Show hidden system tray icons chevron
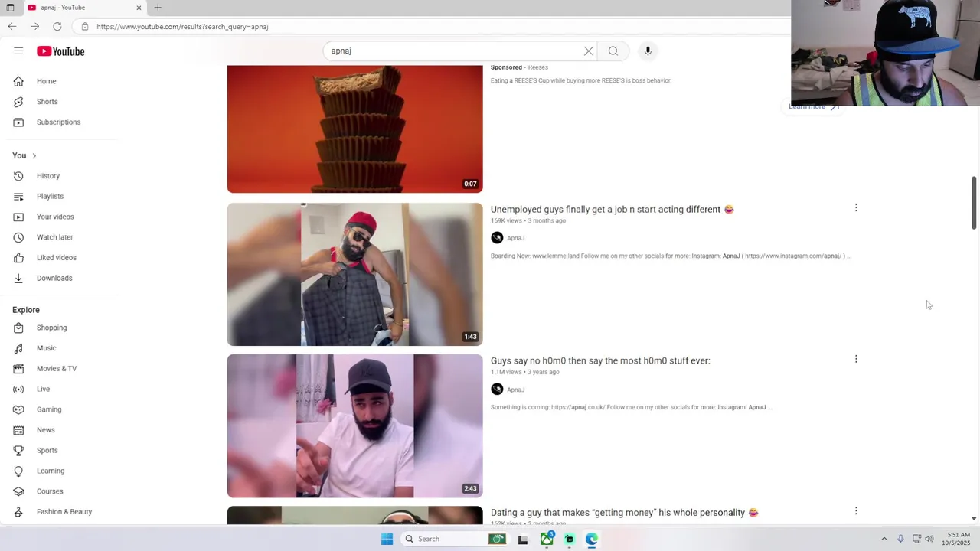980x551 pixels. 884,539
